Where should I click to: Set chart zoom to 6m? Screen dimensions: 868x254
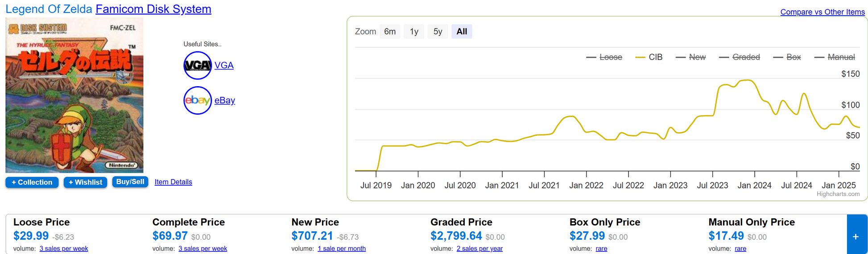click(390, 32)
